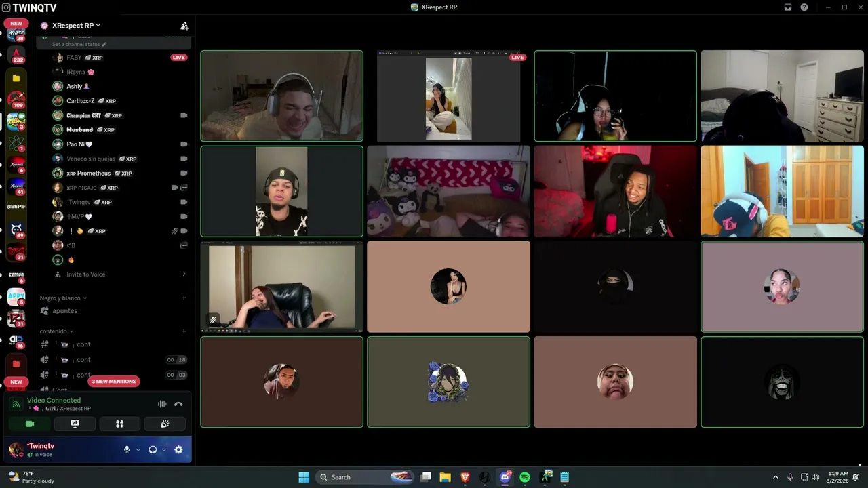Select voice user Husband
The width and height of the screenshot is (868, 488).
point(114,129)
